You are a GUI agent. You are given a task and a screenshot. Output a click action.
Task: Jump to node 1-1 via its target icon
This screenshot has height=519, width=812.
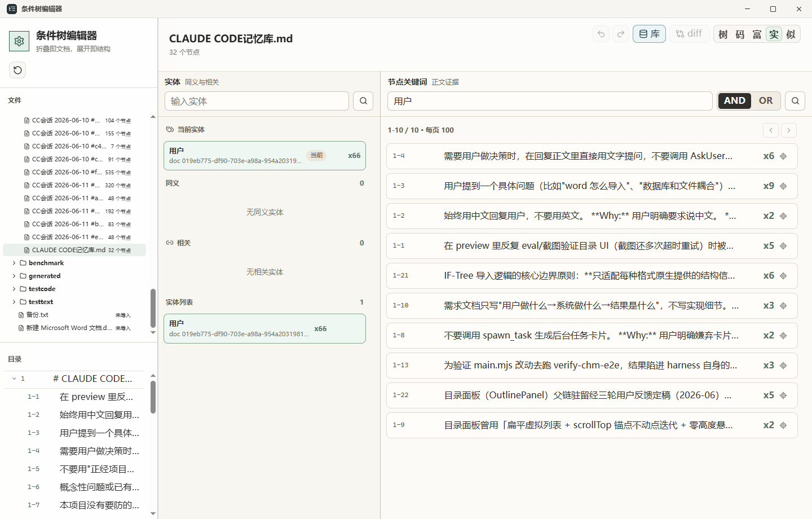(x=783, y=246)
